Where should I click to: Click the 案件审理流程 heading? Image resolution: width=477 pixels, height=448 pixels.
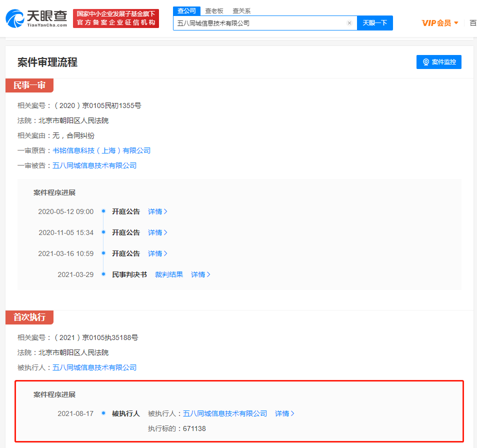point(47,62)
